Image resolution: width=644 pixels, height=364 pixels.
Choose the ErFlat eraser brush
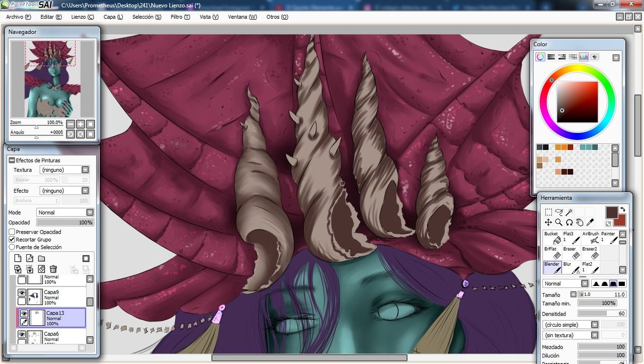[x=552, y=253]
